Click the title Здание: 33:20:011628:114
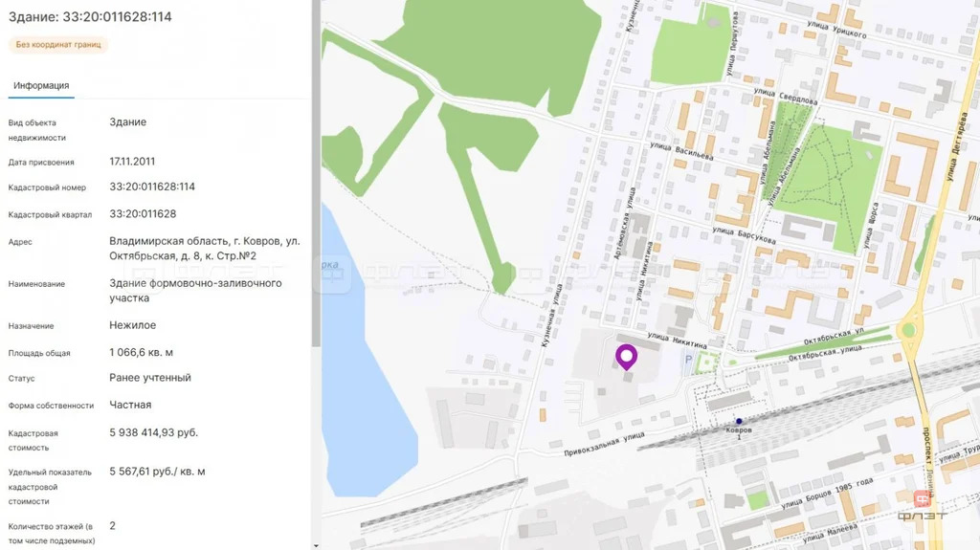 coord(90,16)
